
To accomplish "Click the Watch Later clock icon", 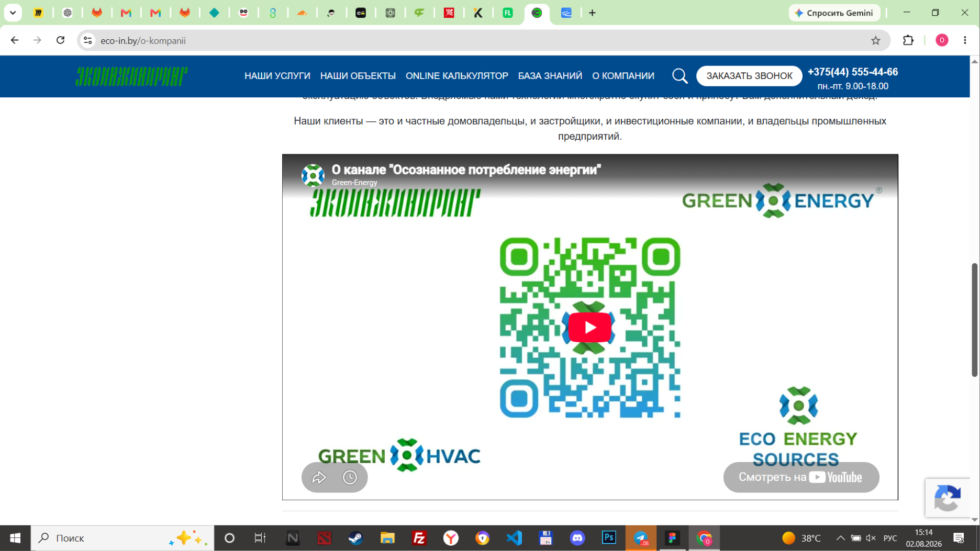I will coord(350,477).
